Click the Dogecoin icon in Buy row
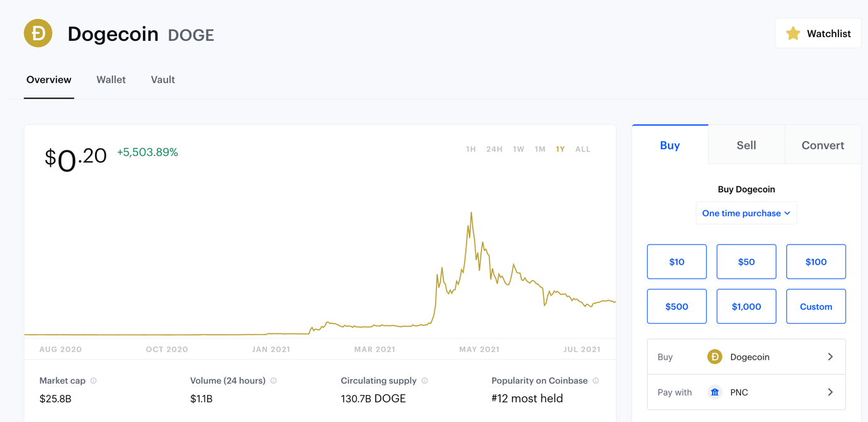The image size is (868, 422). [x=714, y=357]
